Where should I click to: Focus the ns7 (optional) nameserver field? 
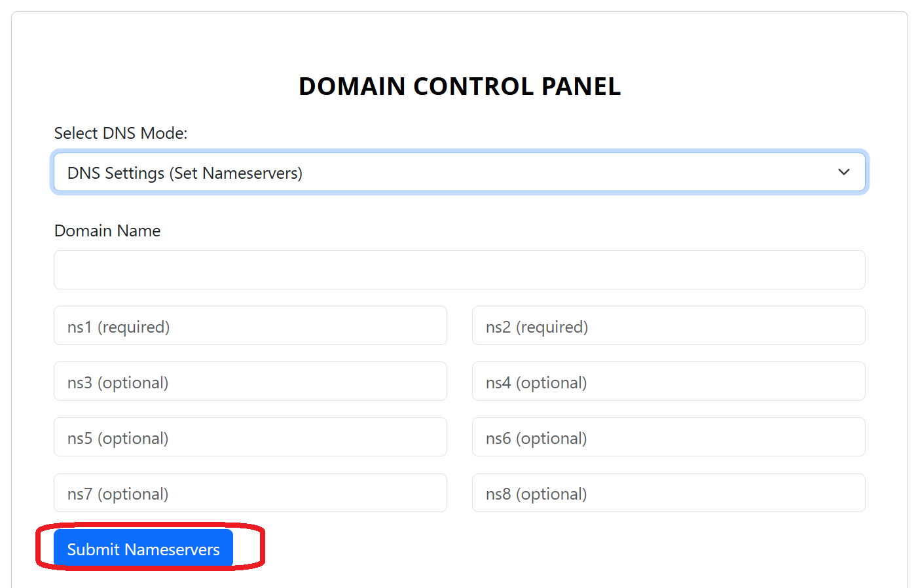(x=250, y=493)
